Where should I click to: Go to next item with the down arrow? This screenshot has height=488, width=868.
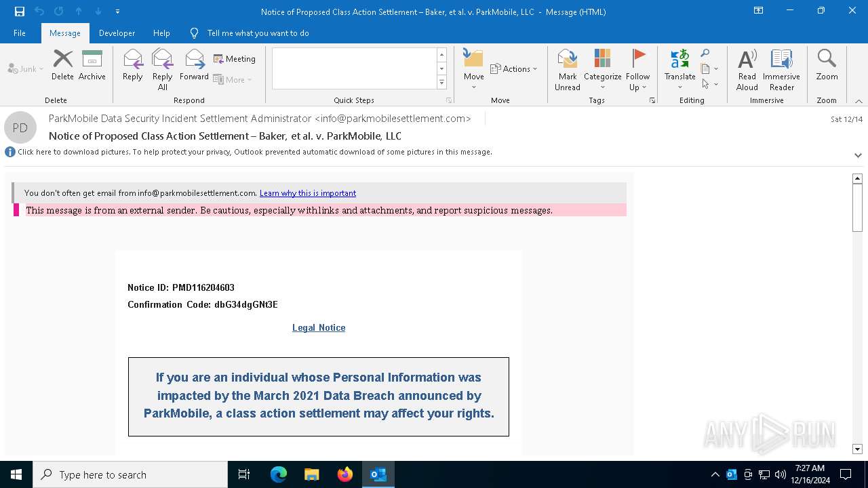point(98,12)
